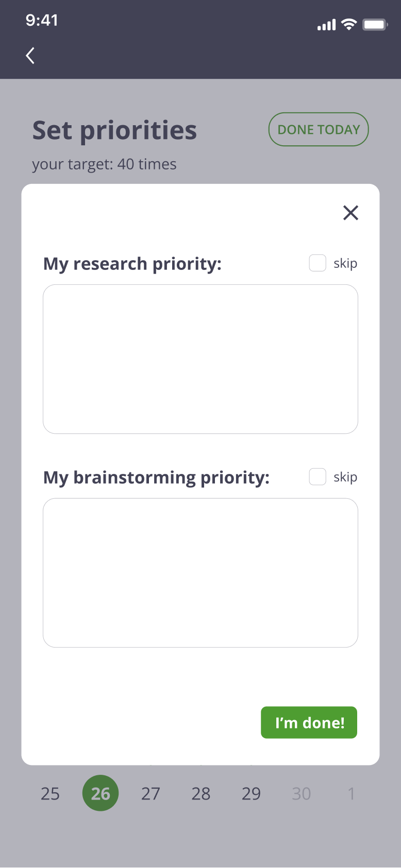The height and width of the screenshot is (868, 401).
Task: Tap the Set priorities heading
Action: pyautogui.click(x=114, y=130)
